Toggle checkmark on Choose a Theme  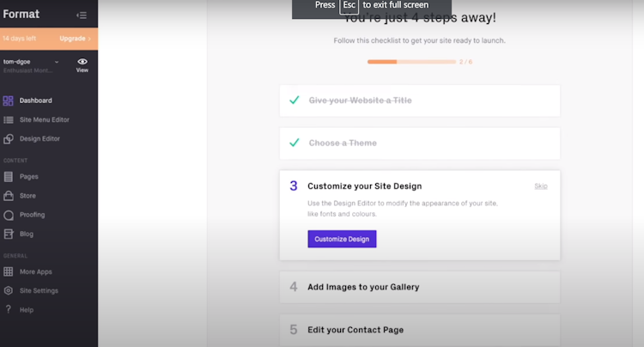point(294,143)
